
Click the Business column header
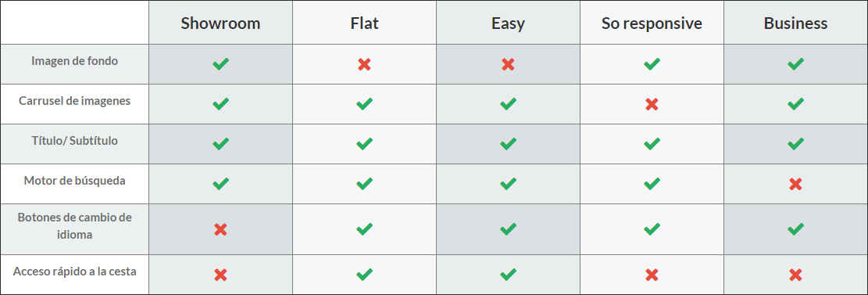point(795,23)
